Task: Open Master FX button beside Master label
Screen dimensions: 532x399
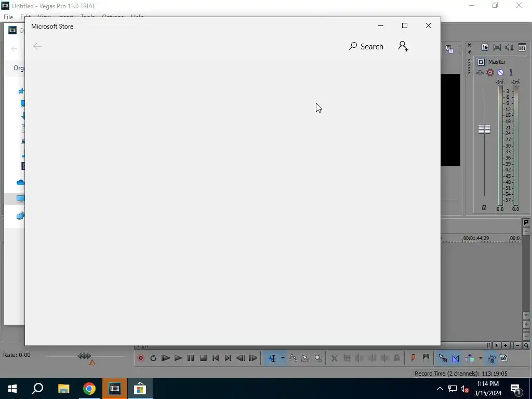Action: (481, 62)
